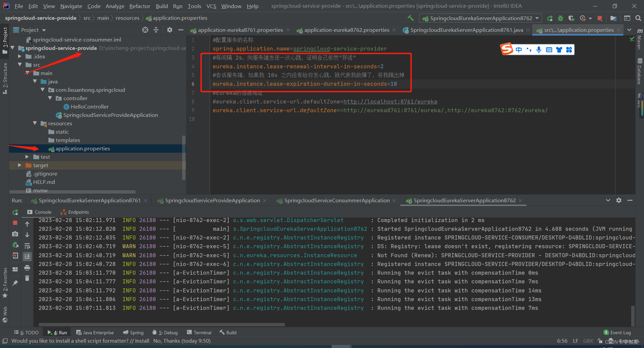Select SpringcloudServiceProvideApplication class in tree
This screenshot has height=348, width=644.
110,115
